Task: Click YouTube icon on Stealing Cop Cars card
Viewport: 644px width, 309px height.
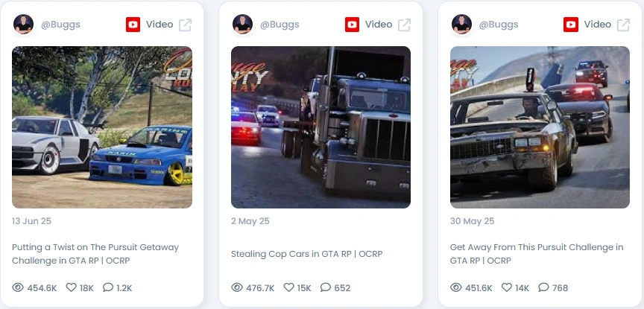Action: coord(352,25)
